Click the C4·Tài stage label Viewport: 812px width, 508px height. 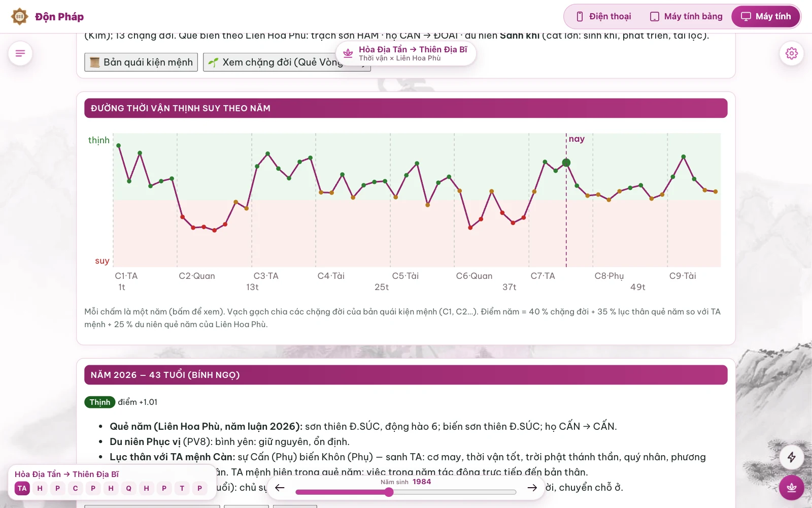(x=331, y=276)
